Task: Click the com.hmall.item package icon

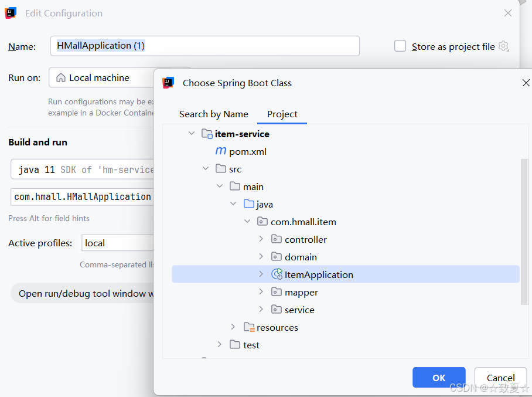Action: click(x=262, y=222)
